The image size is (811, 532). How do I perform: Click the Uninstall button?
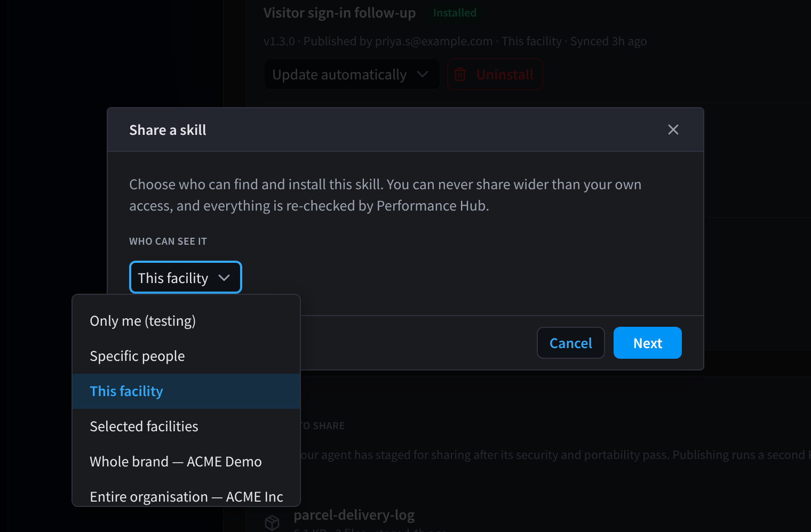point(495,74)
